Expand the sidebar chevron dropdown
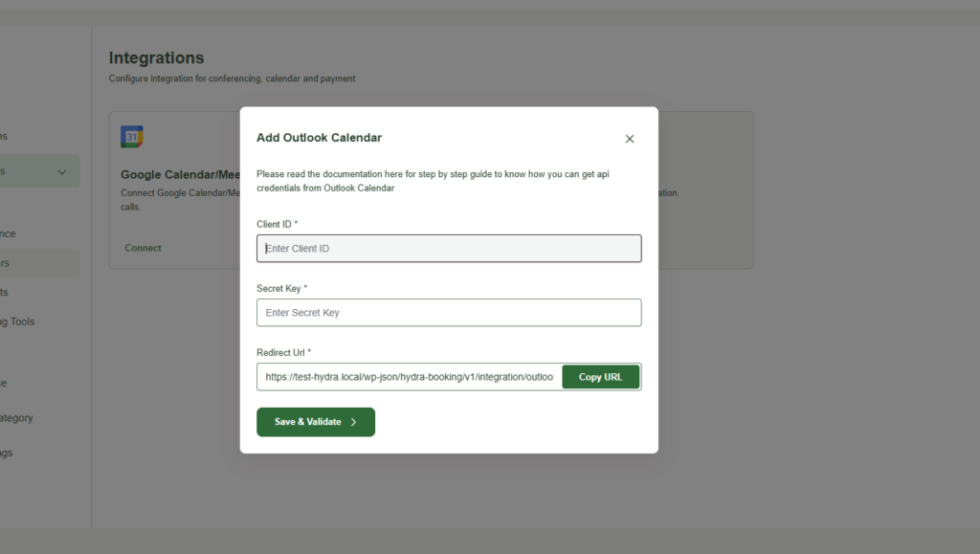980x554 pixels. coord(62,172)
